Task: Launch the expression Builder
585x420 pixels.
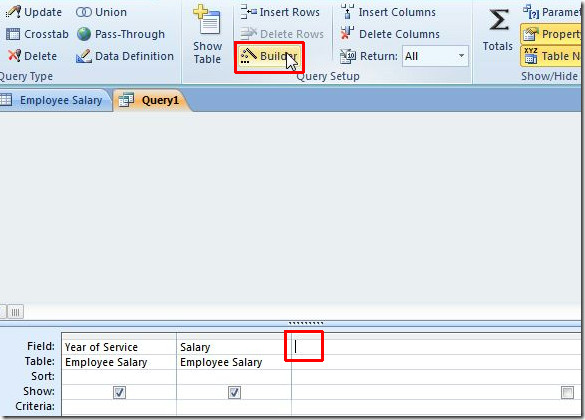Action: click(x=269, y=56)
